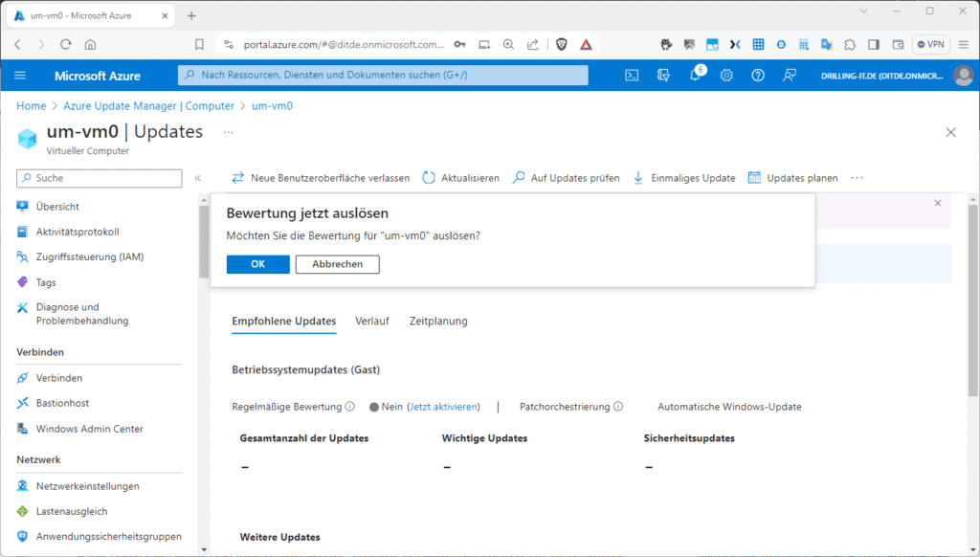Open the browser zoom magnifier icon
The width and height of the screenshot is (980, 557).
509,44
